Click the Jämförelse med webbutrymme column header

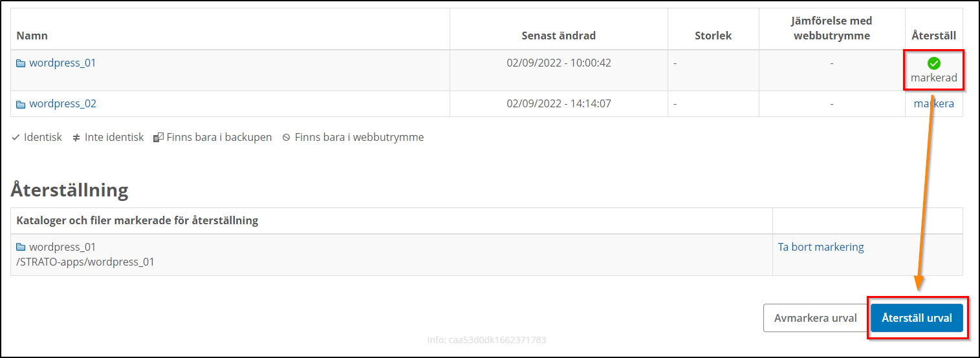click(831, 28)
